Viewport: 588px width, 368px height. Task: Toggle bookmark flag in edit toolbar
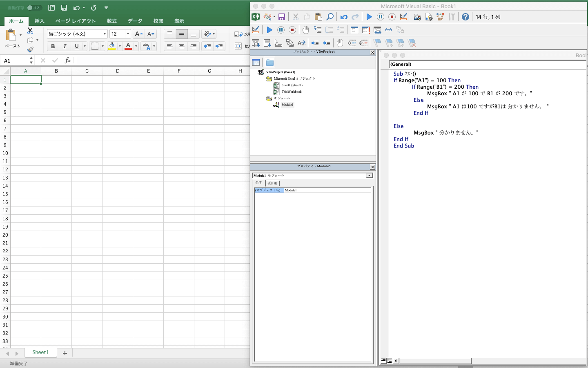click(378, 43)
